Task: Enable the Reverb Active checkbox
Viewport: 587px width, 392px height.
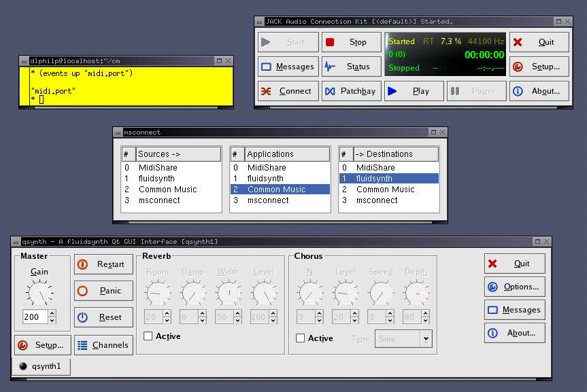Action: point(148,336)
